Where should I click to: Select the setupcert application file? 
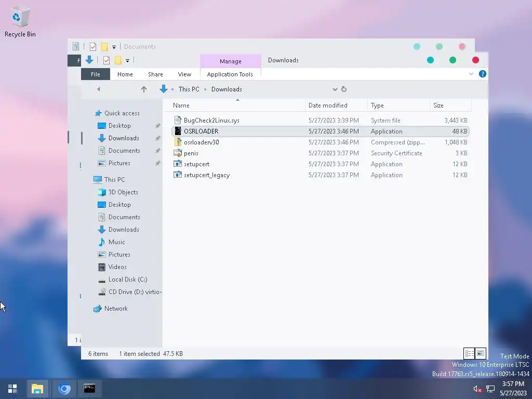pyautogui.click(x=321, y=164)
